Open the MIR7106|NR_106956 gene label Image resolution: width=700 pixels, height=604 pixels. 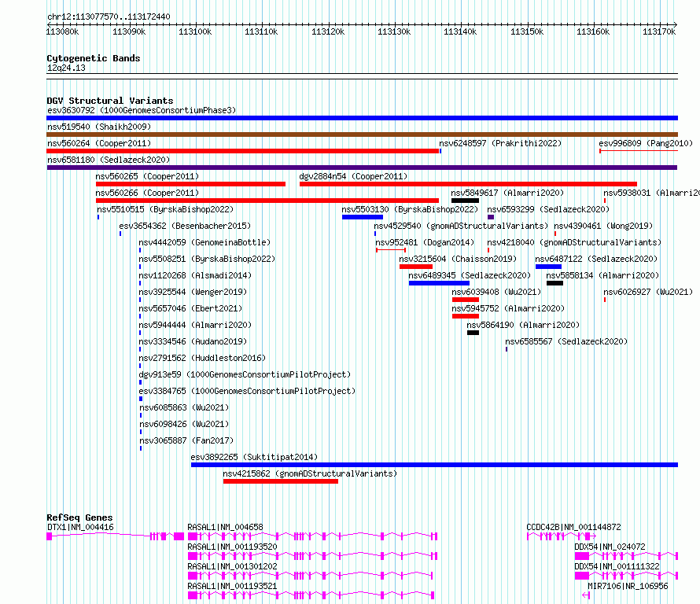point(628,586)
